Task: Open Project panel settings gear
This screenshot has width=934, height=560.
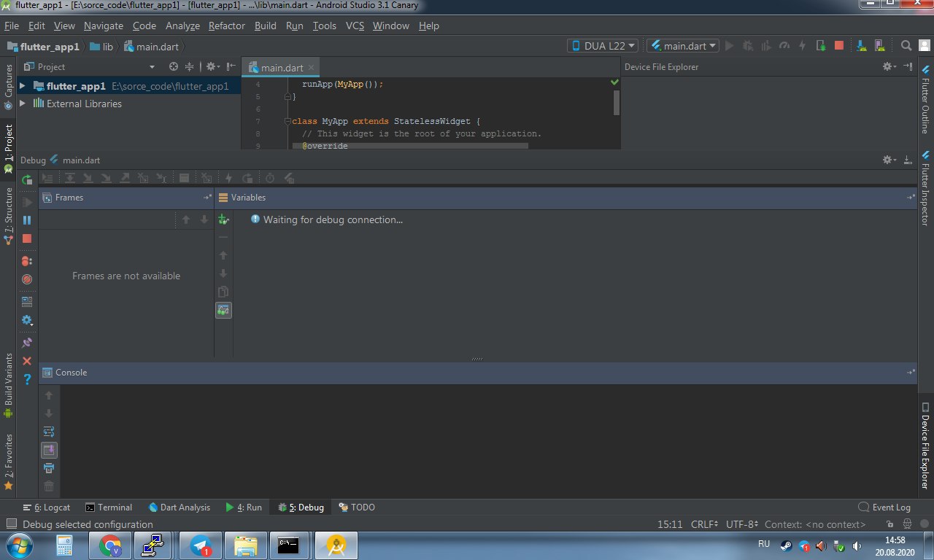Action: click(x=212, y=66)
